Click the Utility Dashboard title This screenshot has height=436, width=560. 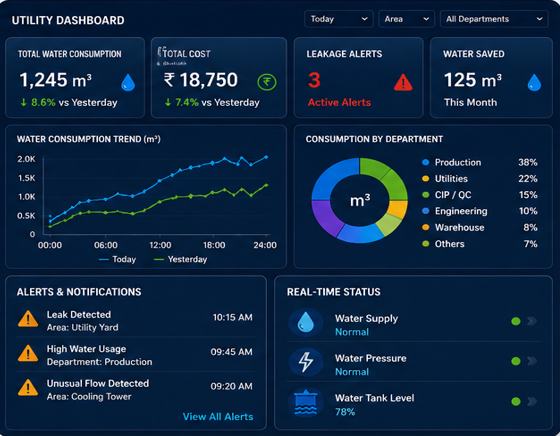[x=68, y=20]
